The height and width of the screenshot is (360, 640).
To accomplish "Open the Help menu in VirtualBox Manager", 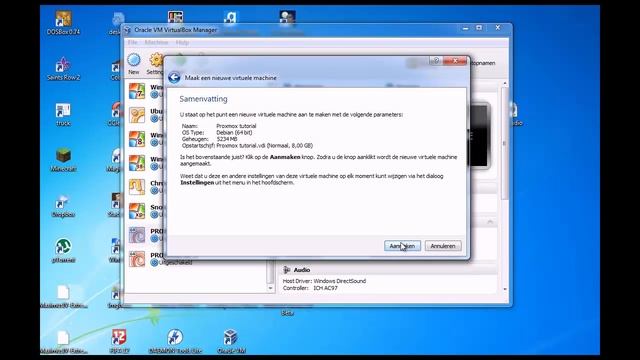I will tap(182, 42).
